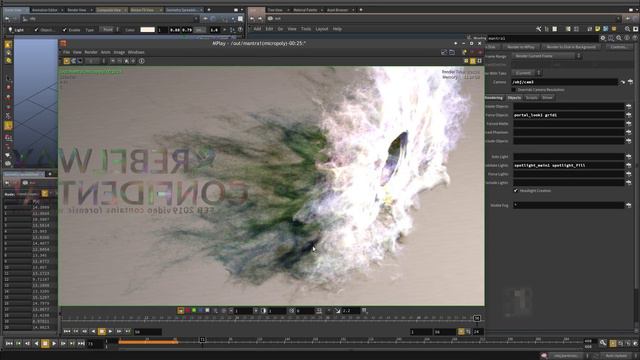Open the Render Current Frame range dropdown

[x=547, y=56]
